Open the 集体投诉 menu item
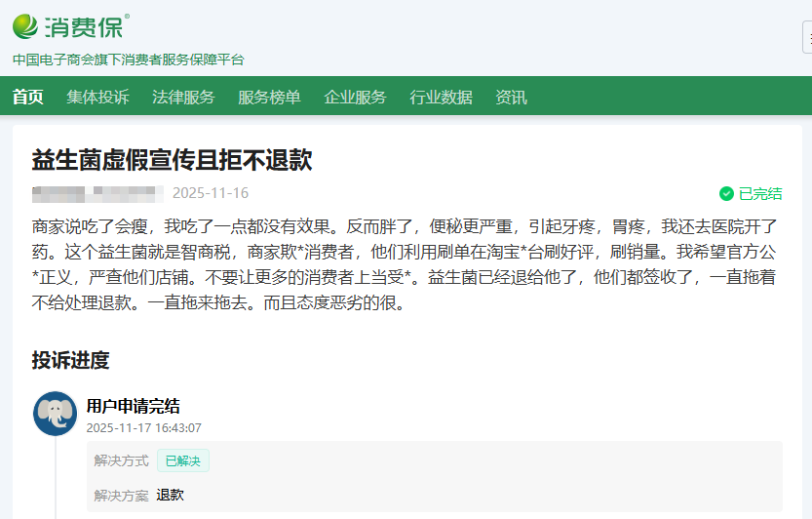Screen dimensions: 812x519 97,97
